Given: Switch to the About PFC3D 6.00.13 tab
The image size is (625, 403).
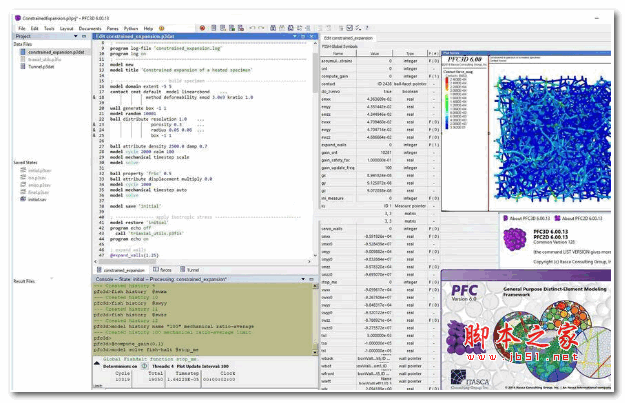Looking at the screenshot, I should (x=528, y=217).
